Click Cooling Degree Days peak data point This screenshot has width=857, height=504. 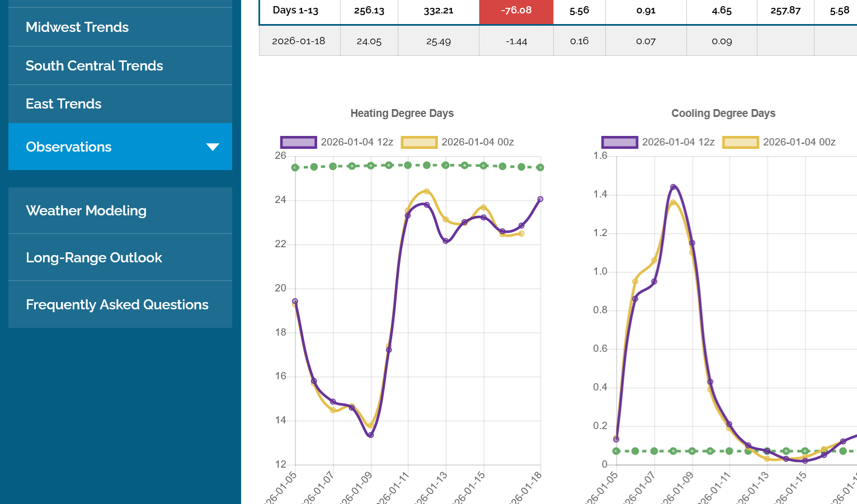[673, 187]
